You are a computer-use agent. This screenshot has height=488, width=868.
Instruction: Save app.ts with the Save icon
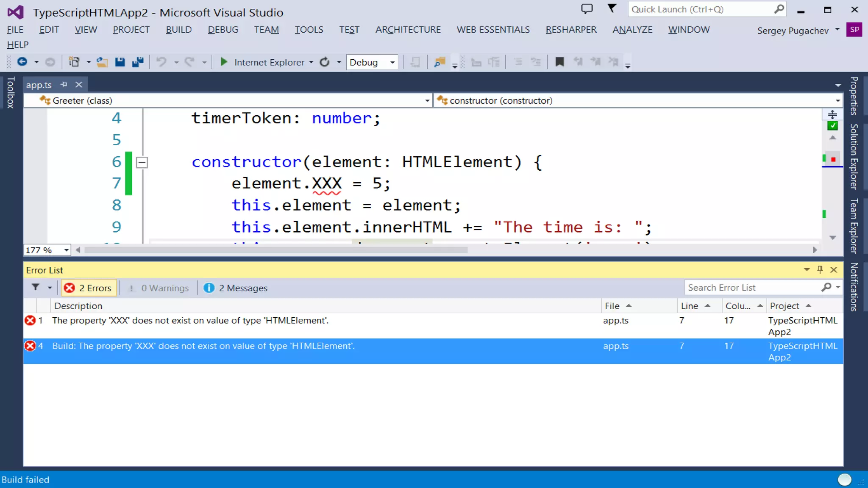tap(120, 62)
